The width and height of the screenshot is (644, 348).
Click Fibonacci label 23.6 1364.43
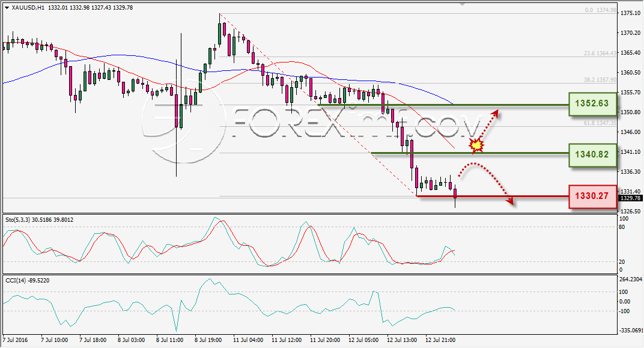pos(600,53)
